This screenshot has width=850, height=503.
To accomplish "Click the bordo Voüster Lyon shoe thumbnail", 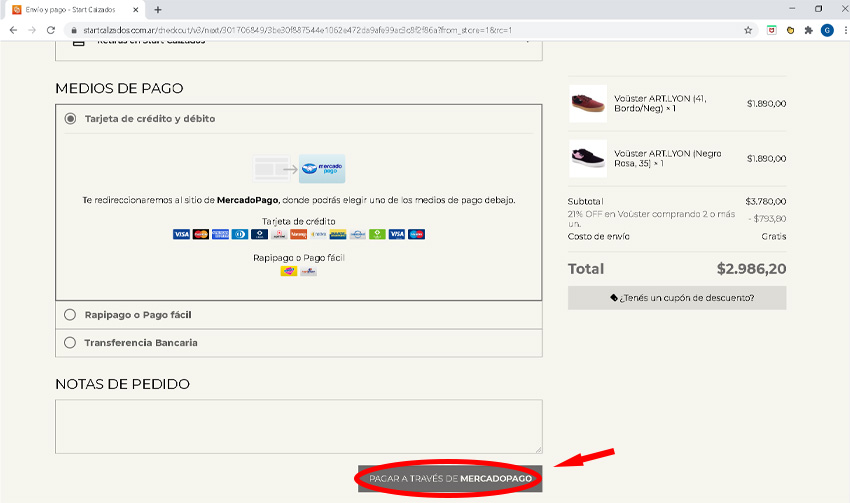I will (x=587, y=103).
